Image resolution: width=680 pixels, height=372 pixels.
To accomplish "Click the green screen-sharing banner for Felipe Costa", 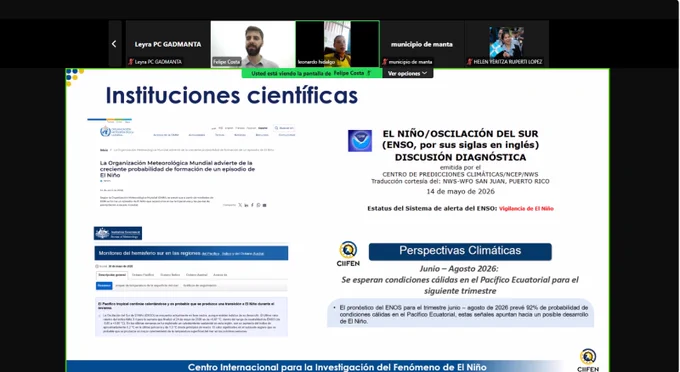I will click(312, 73).
